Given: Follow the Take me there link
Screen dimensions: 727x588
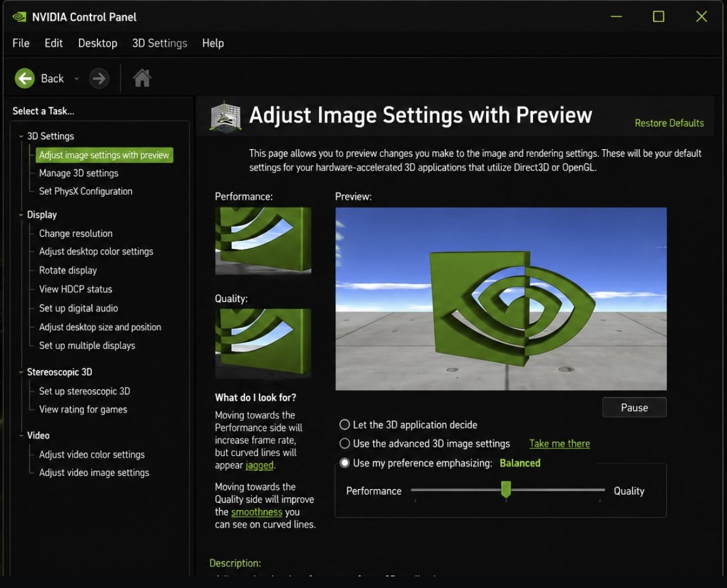Looking at the screenshot, I should 559,444.
